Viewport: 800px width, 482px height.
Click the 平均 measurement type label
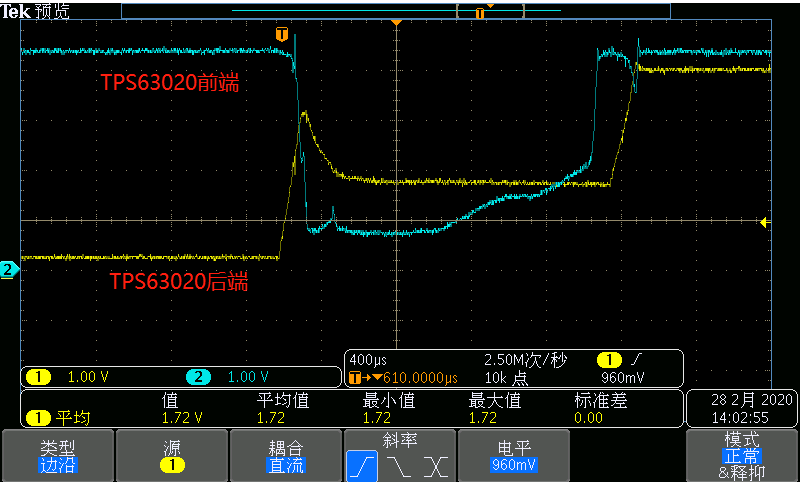[73, 418]
